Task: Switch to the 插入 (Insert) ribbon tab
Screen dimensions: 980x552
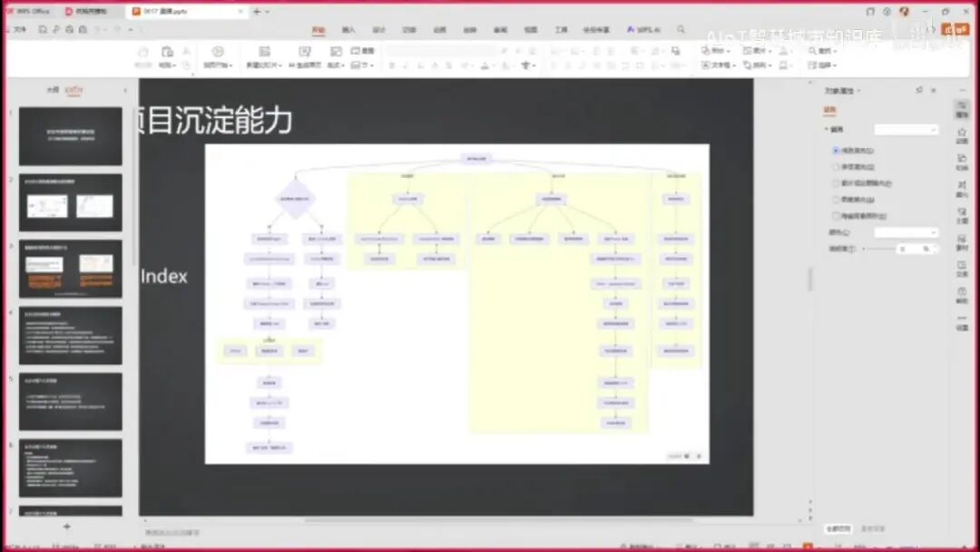Action: (x=348, y=29)
